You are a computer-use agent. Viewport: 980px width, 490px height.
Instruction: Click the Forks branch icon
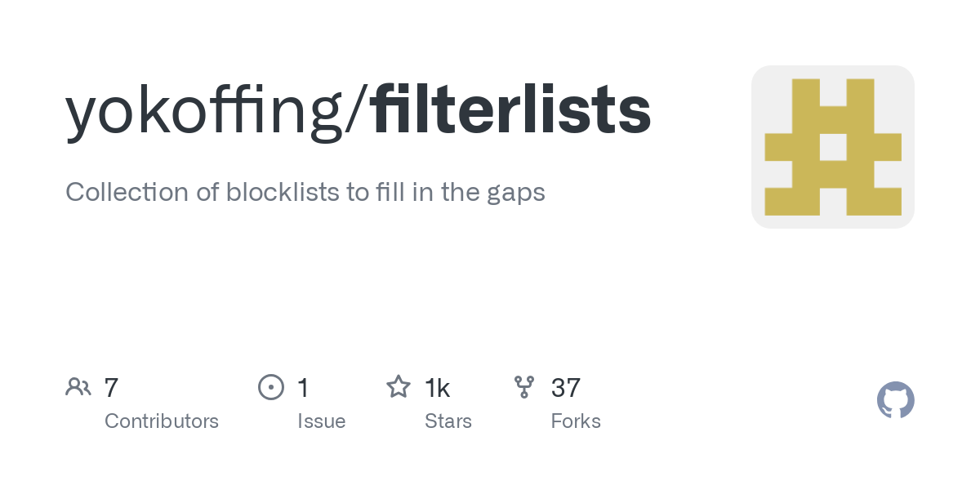(x=524, y=386)
